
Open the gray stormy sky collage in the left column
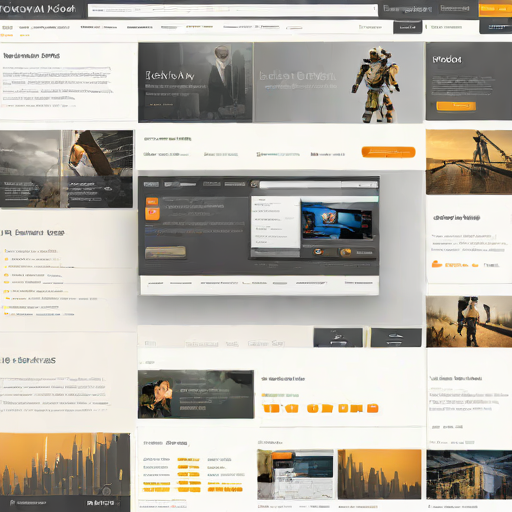[66, 169]
